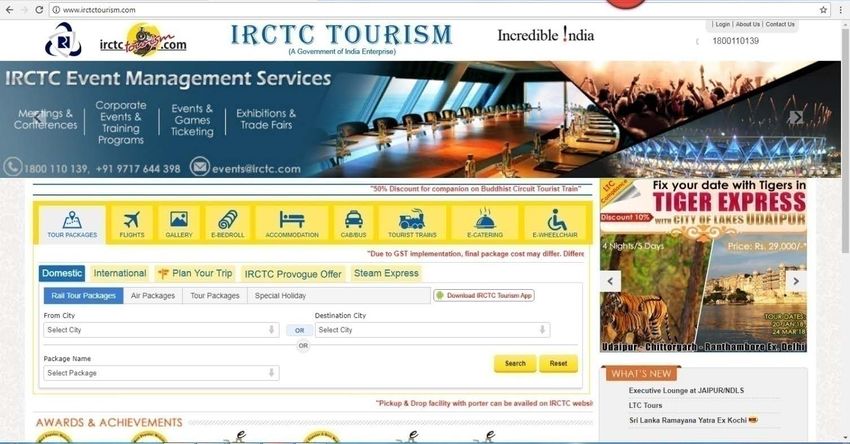Click the Incredible India logo

[545, 35]
